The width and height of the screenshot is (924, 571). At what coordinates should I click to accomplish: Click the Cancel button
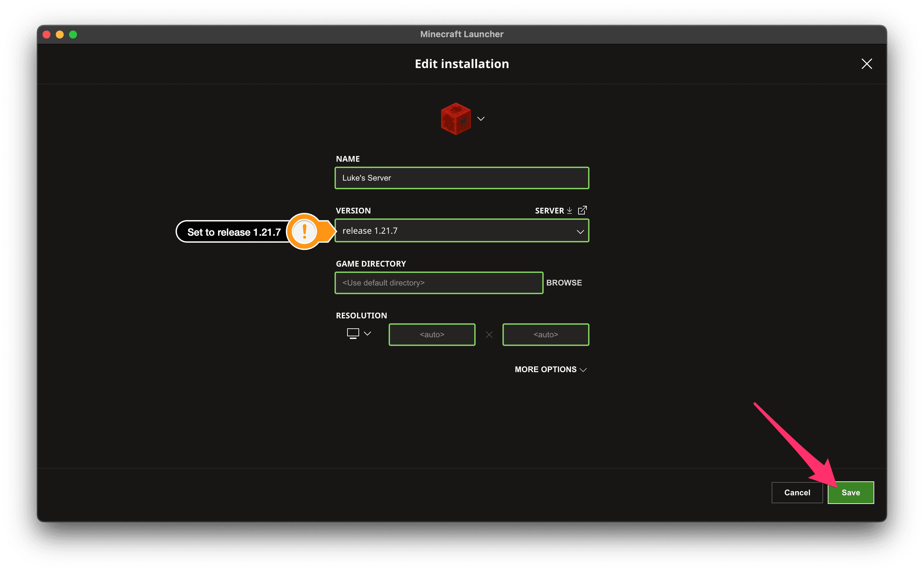pos(797,492)
